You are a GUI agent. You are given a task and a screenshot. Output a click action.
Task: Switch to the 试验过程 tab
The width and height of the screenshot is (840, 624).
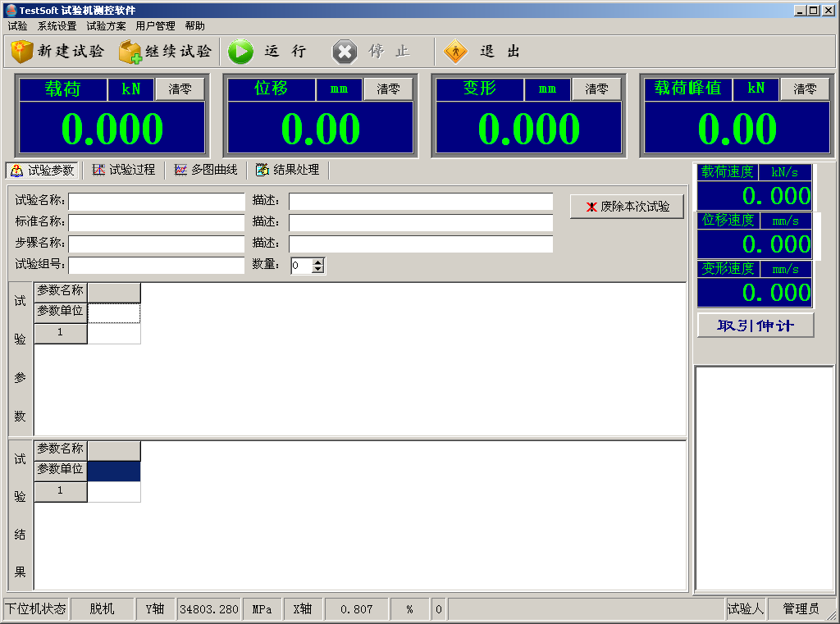coord(124,170)
